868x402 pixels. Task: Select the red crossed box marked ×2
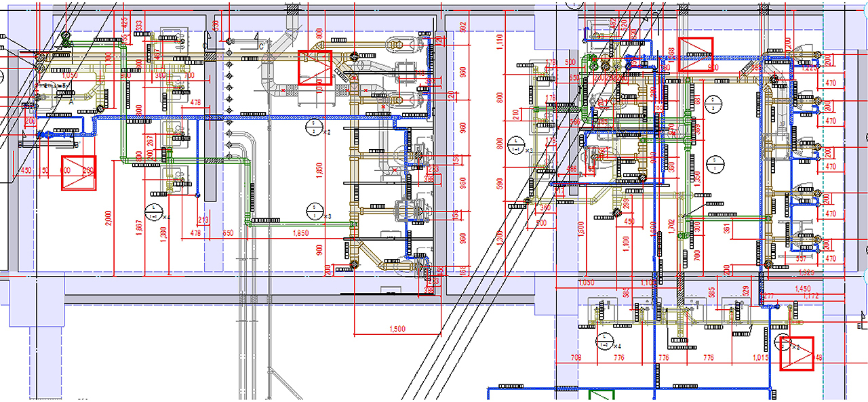point(796,353)
